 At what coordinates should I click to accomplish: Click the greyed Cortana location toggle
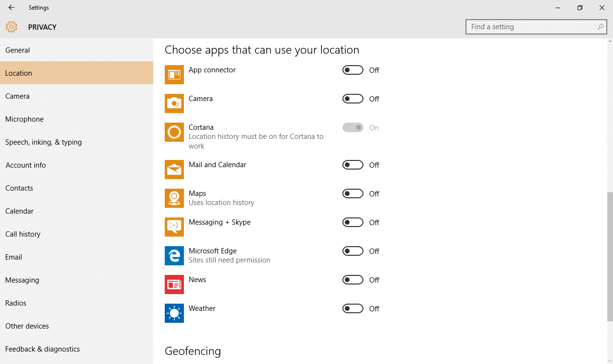point(353,128)
